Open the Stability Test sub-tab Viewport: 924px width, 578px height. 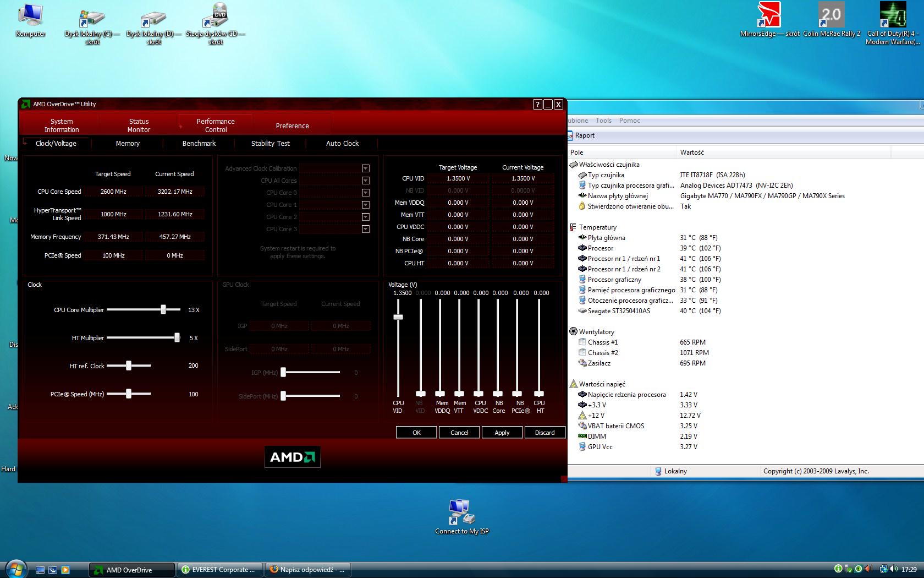pyautogui.click(x=271, y=143)
